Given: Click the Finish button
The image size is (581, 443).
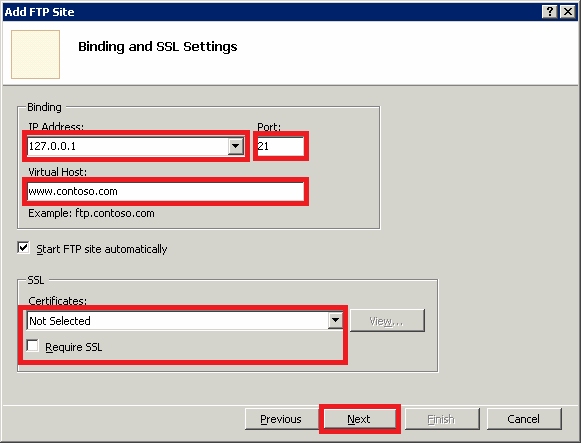Looking at the screenshot, I should tap(442, 419).
